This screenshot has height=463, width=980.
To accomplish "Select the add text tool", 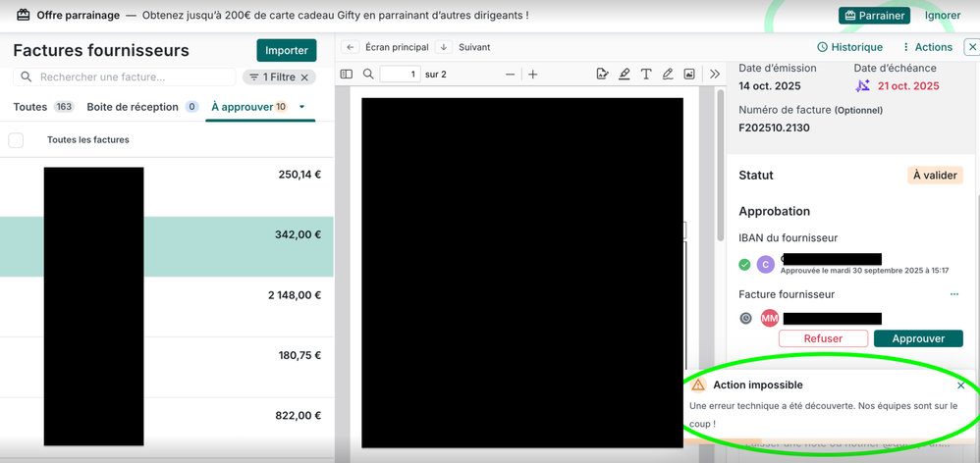I will point(646,75).
